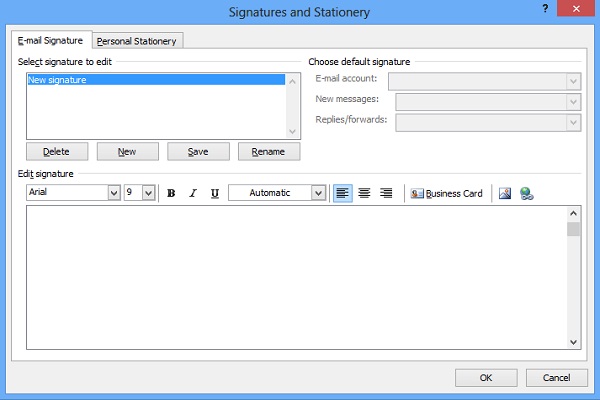Confirm with the OK button

coord(486,378)
